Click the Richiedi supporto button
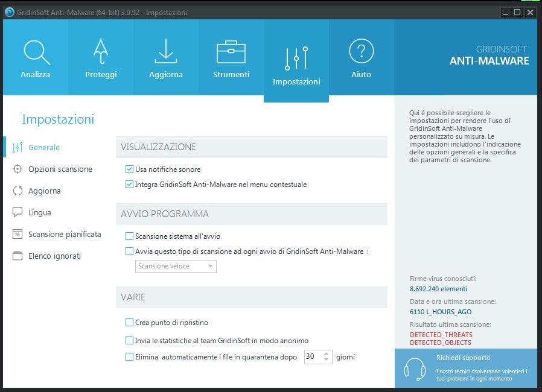The width and height of the screenshot is (542, 392). click(466, 368)
